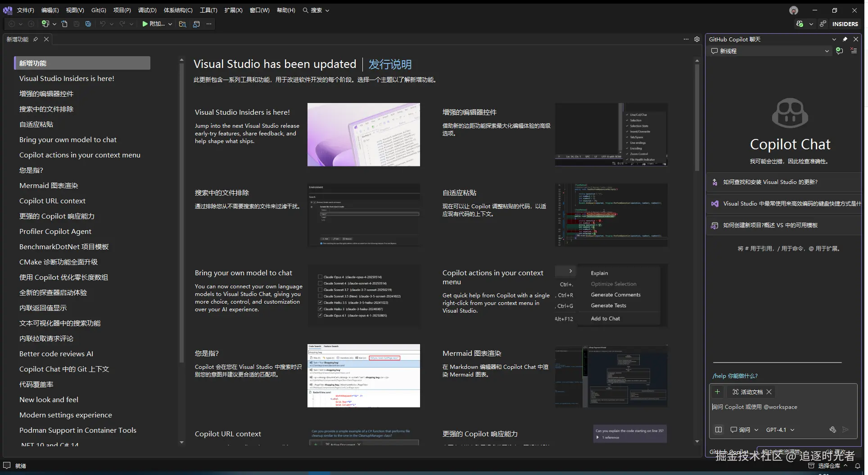Click the main content vertical scrollbar
Viewport: 868px width, 475px height.
[697, 117]
